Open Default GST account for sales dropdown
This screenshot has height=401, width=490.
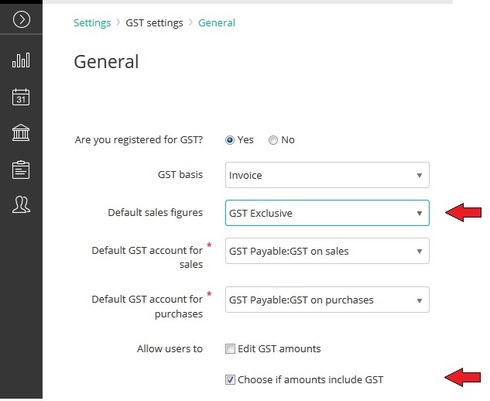327,251
